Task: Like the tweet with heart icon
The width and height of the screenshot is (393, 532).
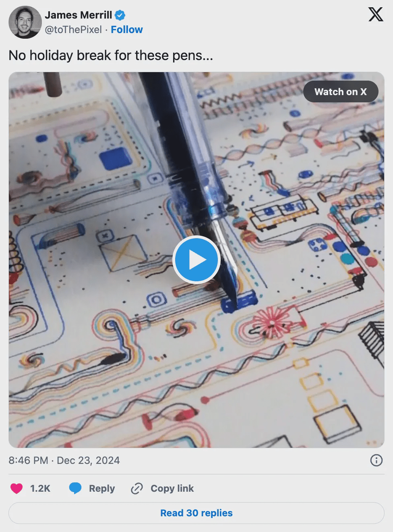Action: tap(17, 488)
